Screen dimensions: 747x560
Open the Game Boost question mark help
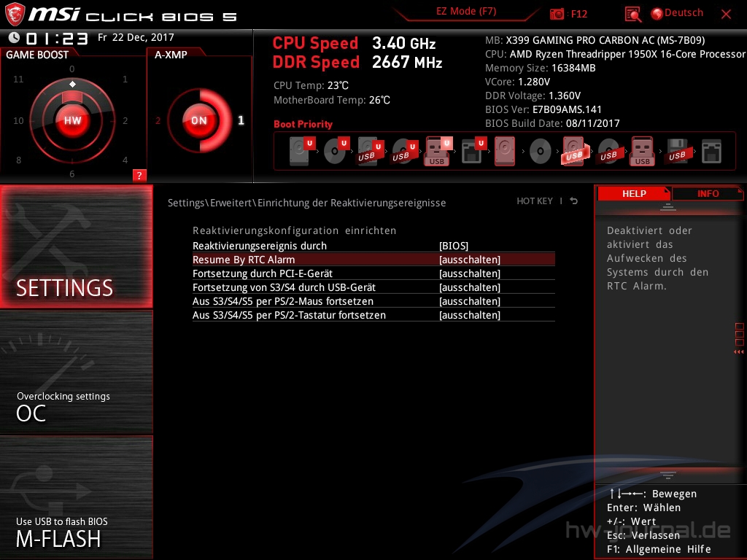tap(139, 175)
